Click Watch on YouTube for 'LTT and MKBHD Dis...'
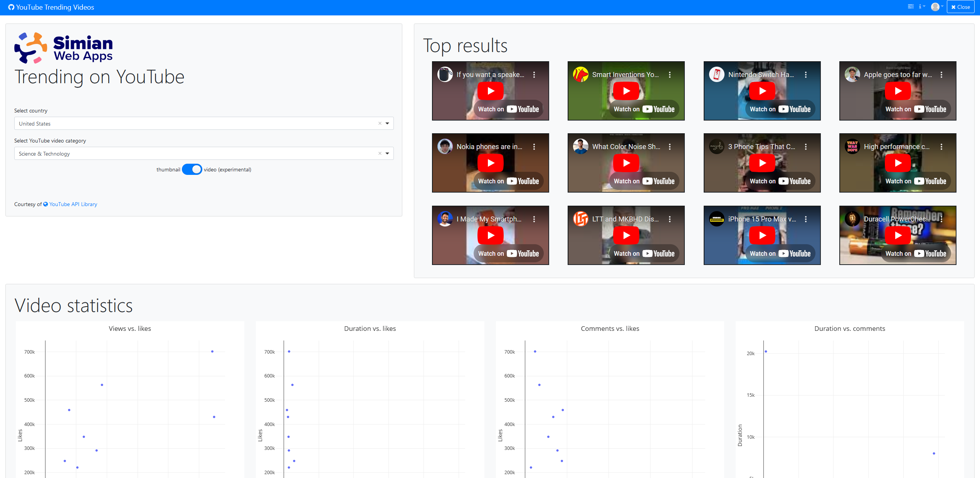Image resolution: width=980 pixels, height=478 pixels. [644, 253]
